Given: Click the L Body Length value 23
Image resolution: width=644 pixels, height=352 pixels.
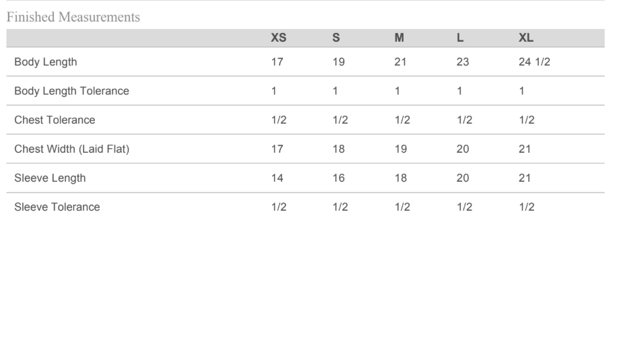Looking at the screenshot, I should click(463, 62).
